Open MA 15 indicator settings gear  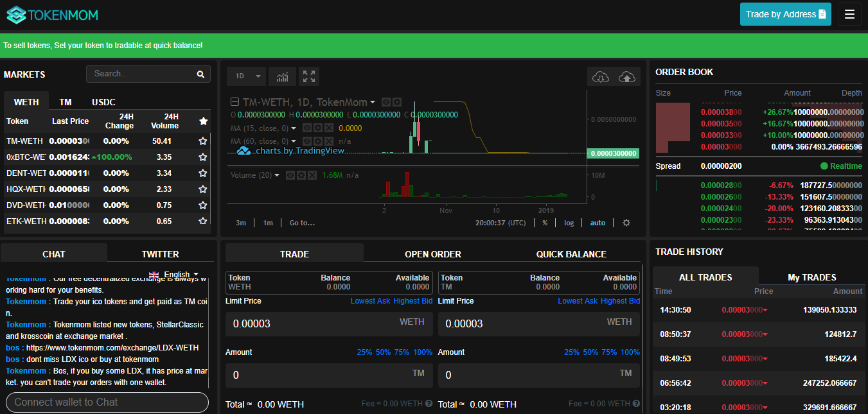click(318, 128)
